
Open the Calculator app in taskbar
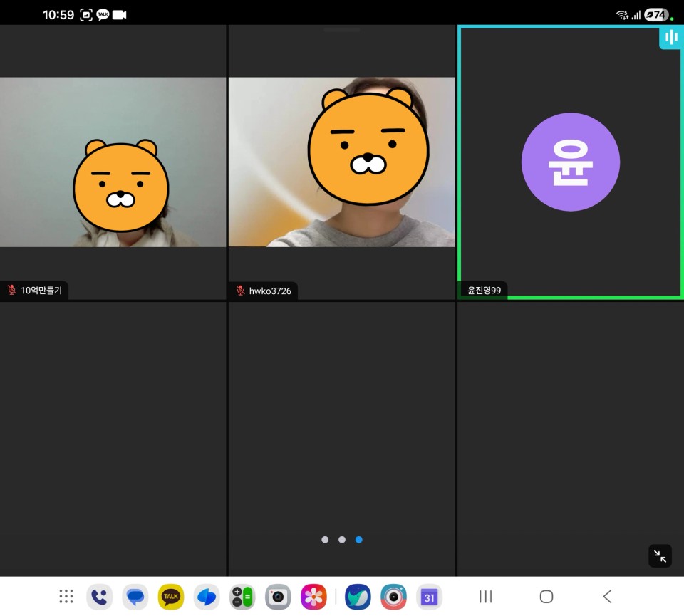(x=242, y=597)
